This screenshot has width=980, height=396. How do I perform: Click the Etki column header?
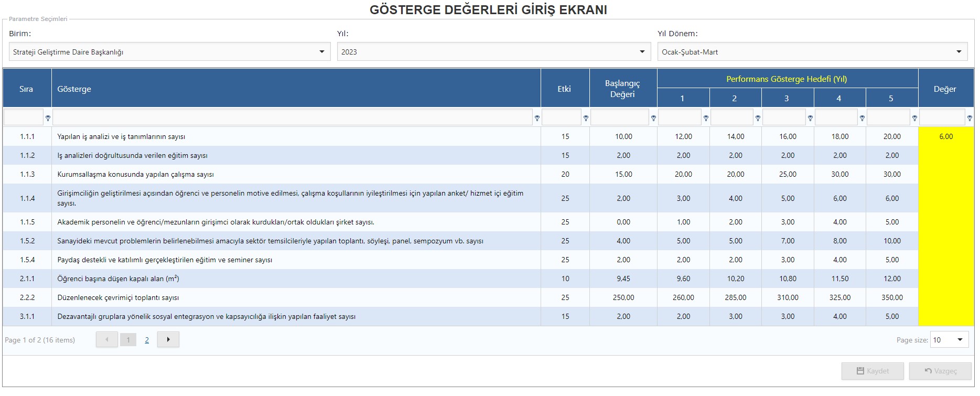(x=565, y=89)
